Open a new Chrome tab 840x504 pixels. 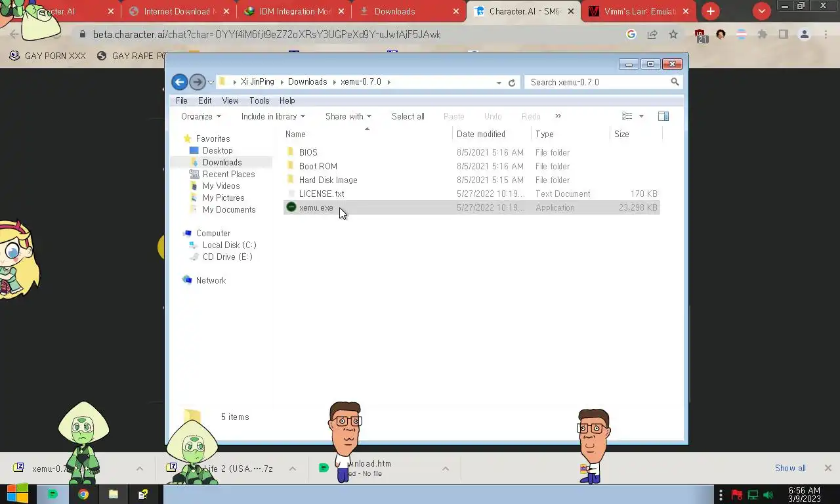711,11
